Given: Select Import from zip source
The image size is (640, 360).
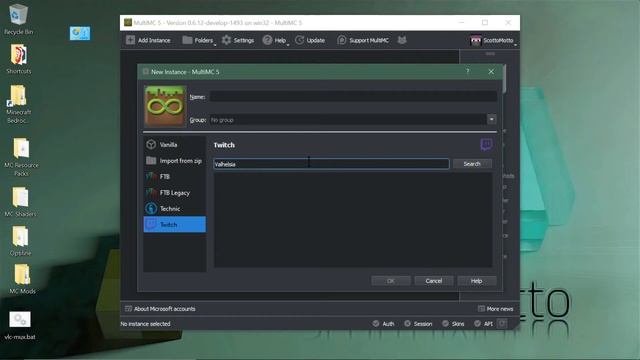Looking at the screenshot, I should (175, 161).
